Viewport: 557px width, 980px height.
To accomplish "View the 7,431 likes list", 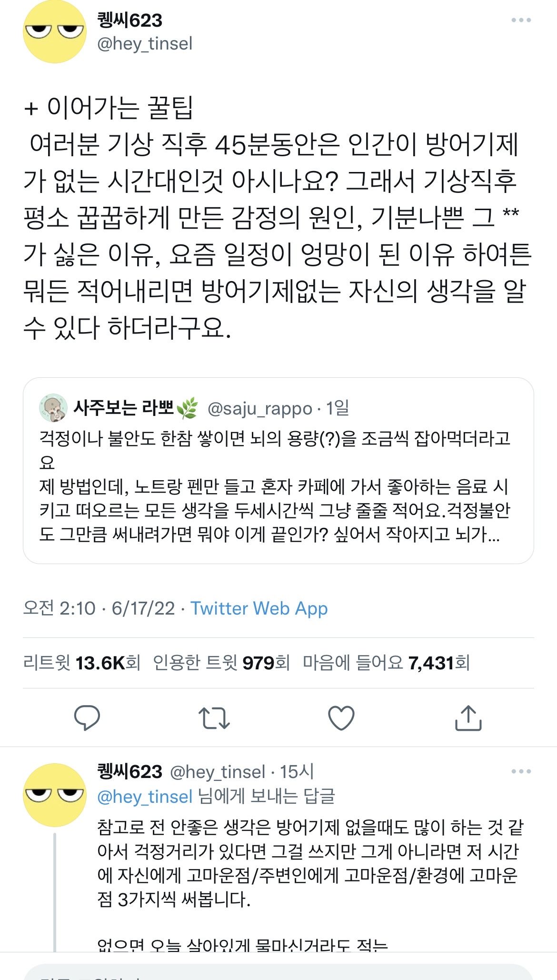I will pos(386,663).
